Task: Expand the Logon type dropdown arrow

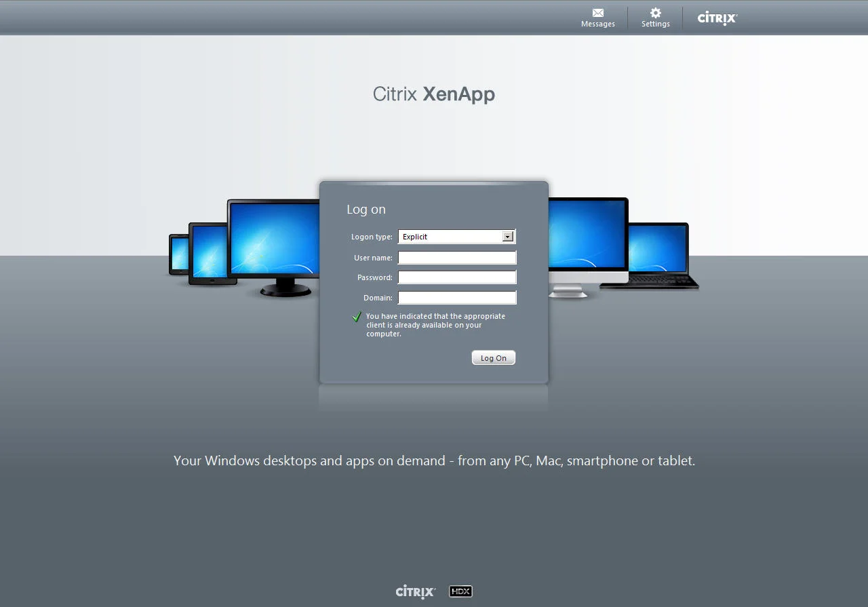Action: point(508,237)
